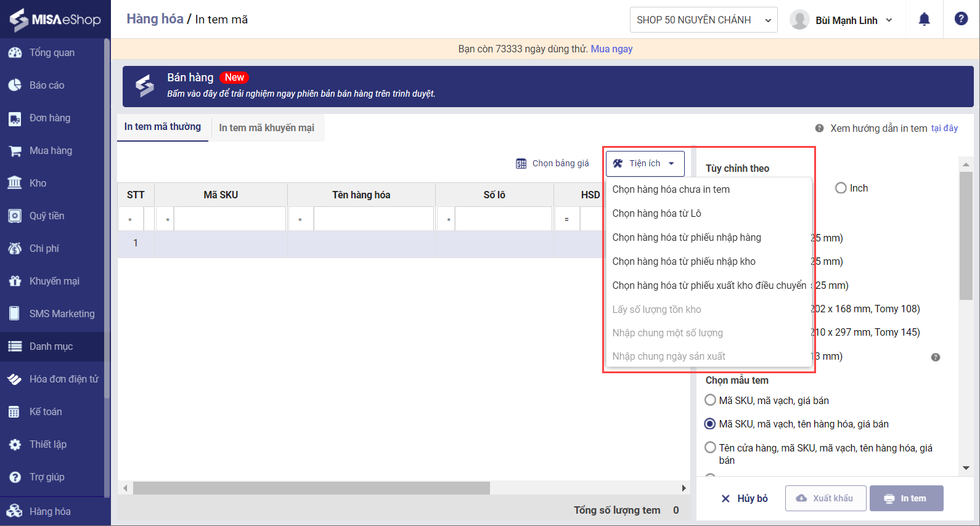
Task: Choose Chọn hàng hóa từ Lô
Action: coord(709,214)
